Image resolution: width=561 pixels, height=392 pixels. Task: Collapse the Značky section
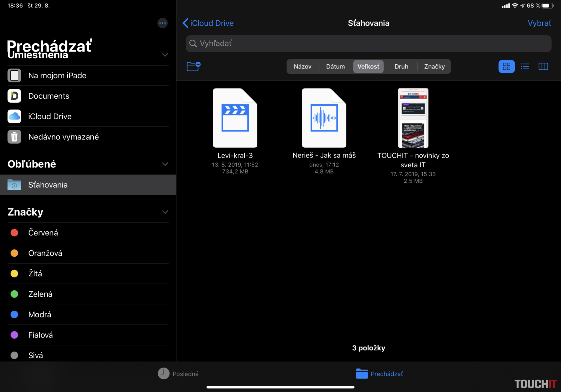point(165,212)
